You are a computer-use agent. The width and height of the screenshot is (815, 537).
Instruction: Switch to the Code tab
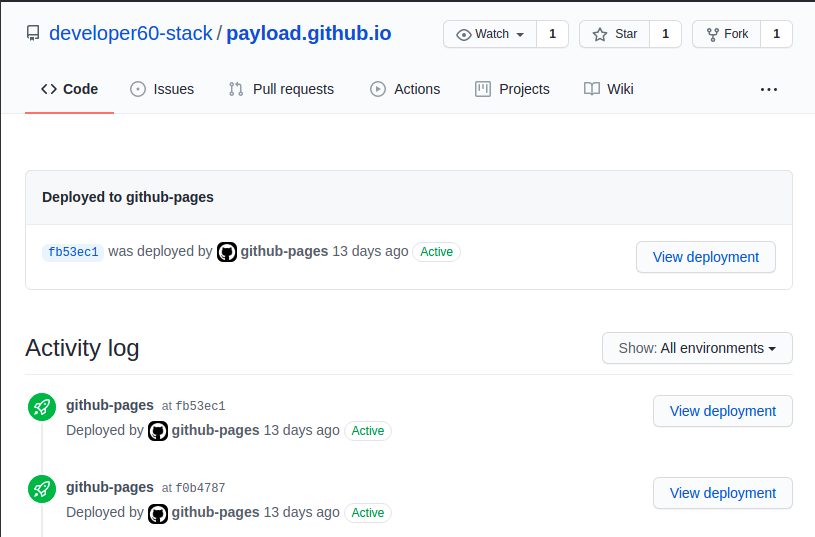coord(69,89)
